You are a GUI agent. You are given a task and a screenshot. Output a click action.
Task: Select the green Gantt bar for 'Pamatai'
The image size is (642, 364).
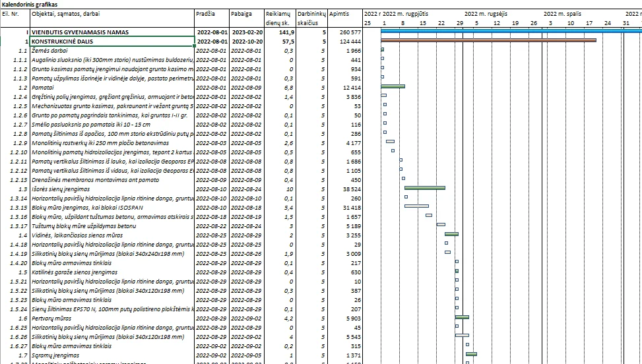[393, 86]
